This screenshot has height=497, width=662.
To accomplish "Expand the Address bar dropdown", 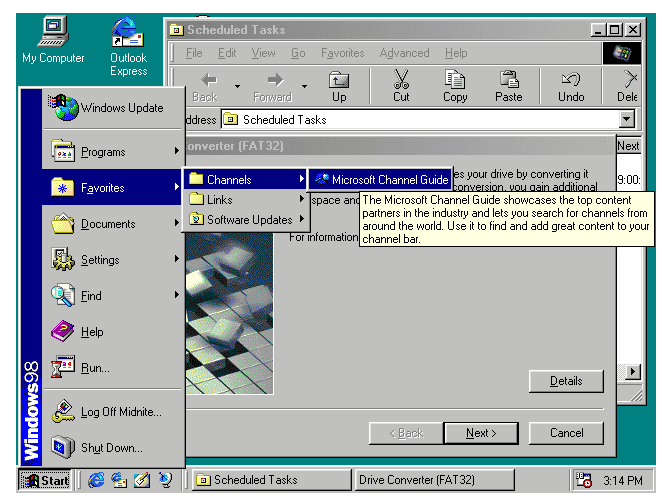I will 627,119.
